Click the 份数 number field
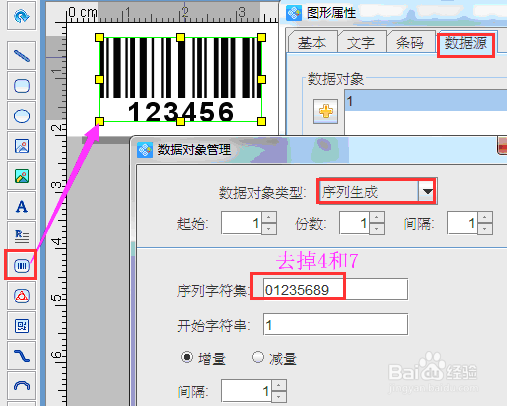The image size is (507, 406). point(355,223)
